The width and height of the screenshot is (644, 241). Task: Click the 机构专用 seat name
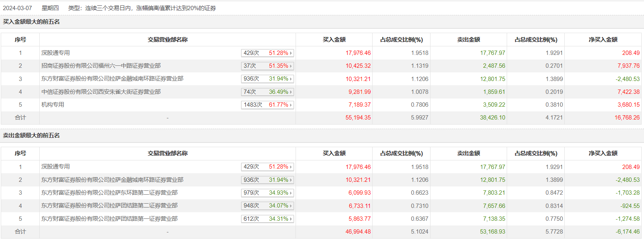click(x=53, y=105)
